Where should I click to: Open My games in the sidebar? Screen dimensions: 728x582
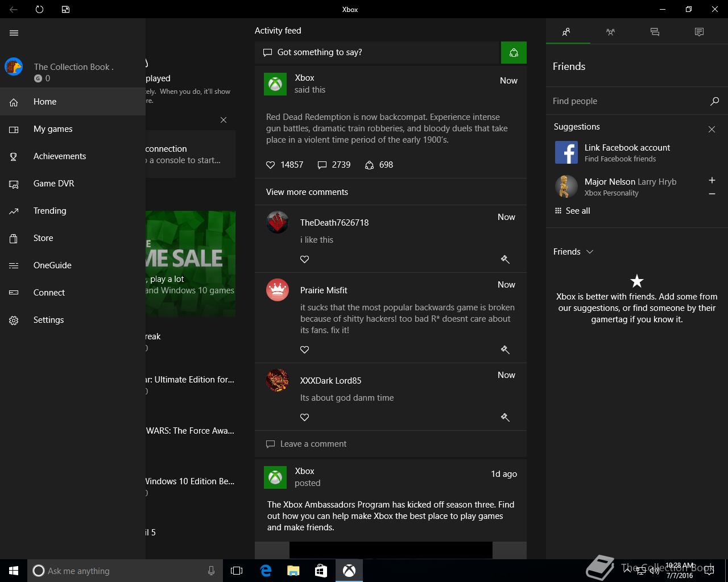click(x=73, y=129)
